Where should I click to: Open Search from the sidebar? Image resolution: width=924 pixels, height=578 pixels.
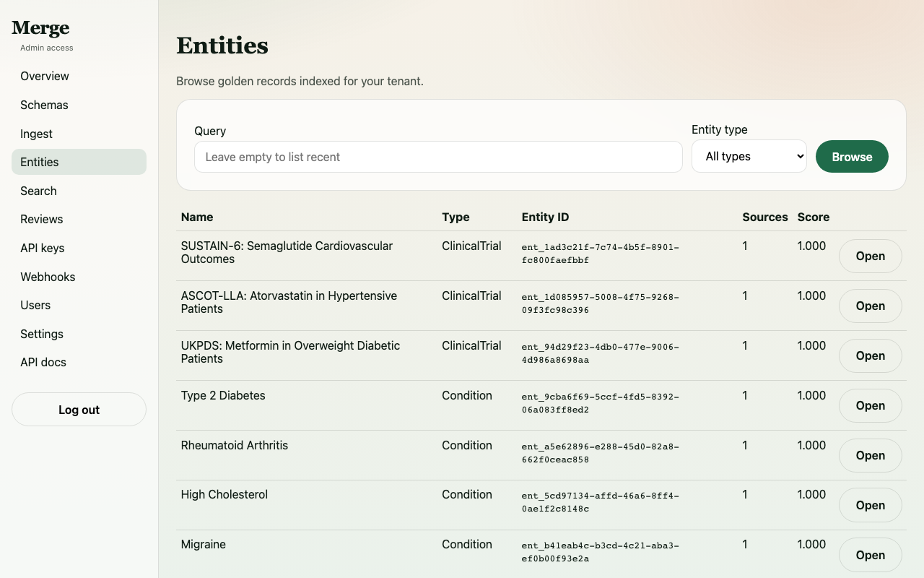(79, 191)
